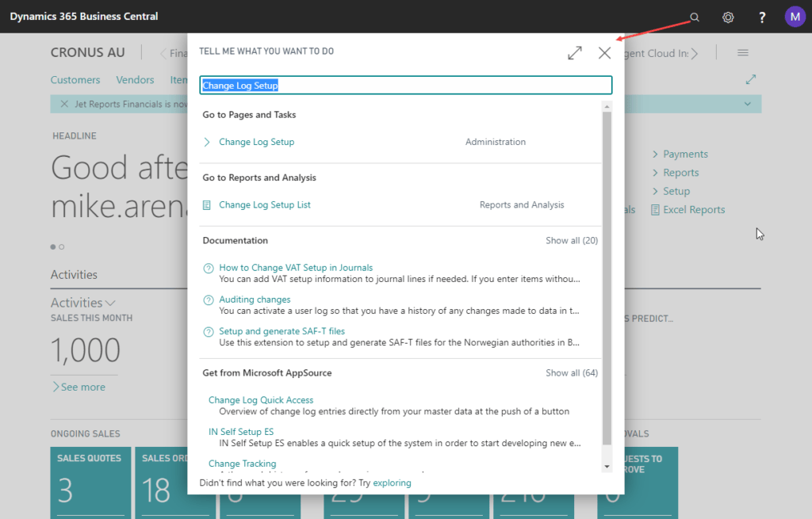Open the Setup action group
The image size is (812, 519).
[676, 192]
